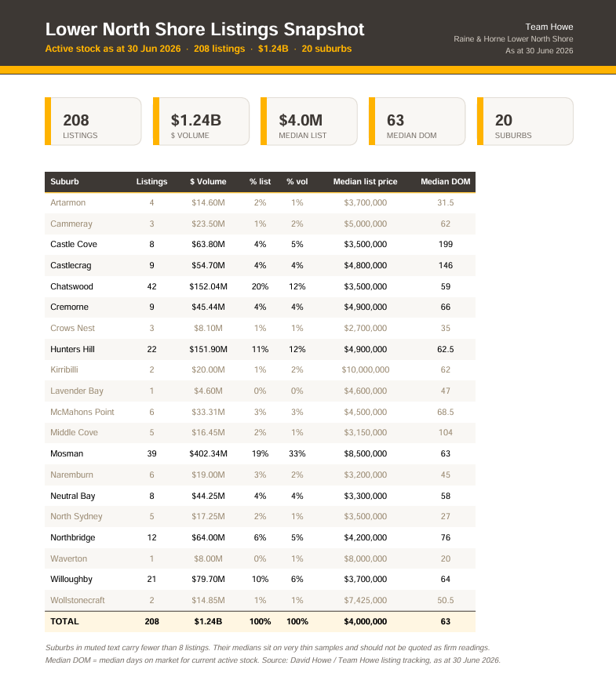Select Waverton's $8,000,000 median list price
The height and width of the screenshot is (691, 616).
coord(366,558)
